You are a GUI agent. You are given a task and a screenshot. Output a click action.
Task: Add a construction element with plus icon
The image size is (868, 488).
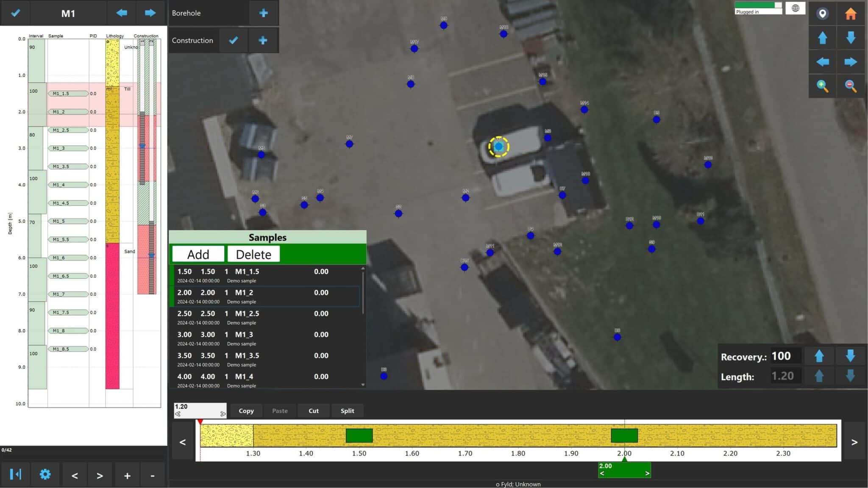point(263,40)
